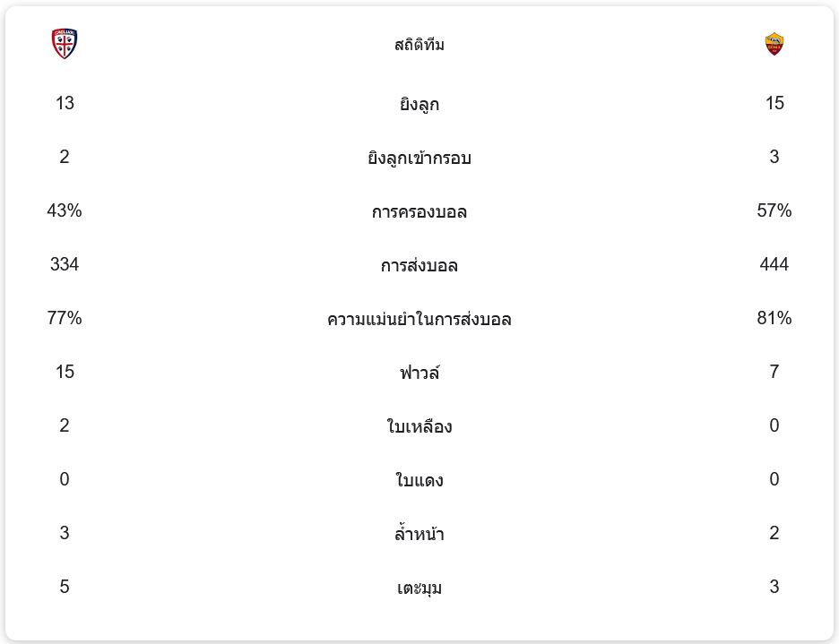839x644 pixels.
Task: Click the left team's 43% possession value
Action: pos(65,211)
